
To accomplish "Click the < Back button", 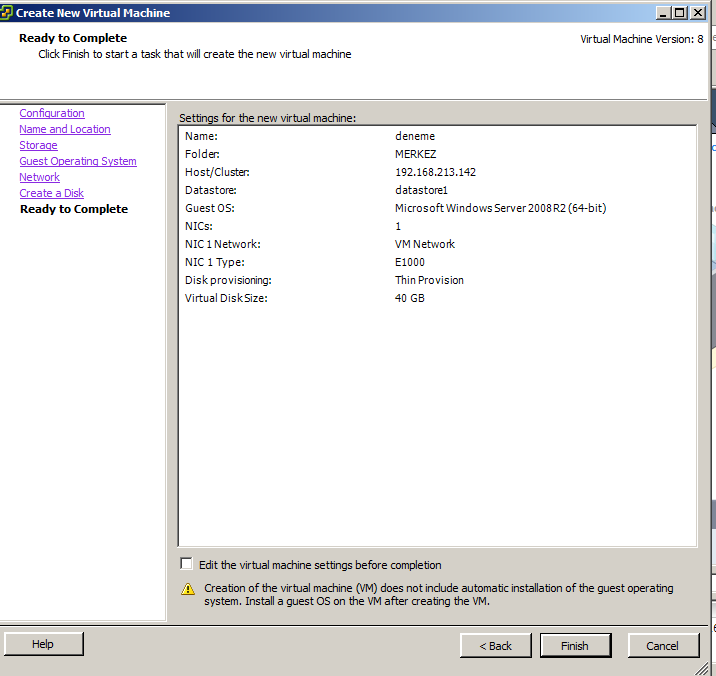I will click(x=495, y=646).
